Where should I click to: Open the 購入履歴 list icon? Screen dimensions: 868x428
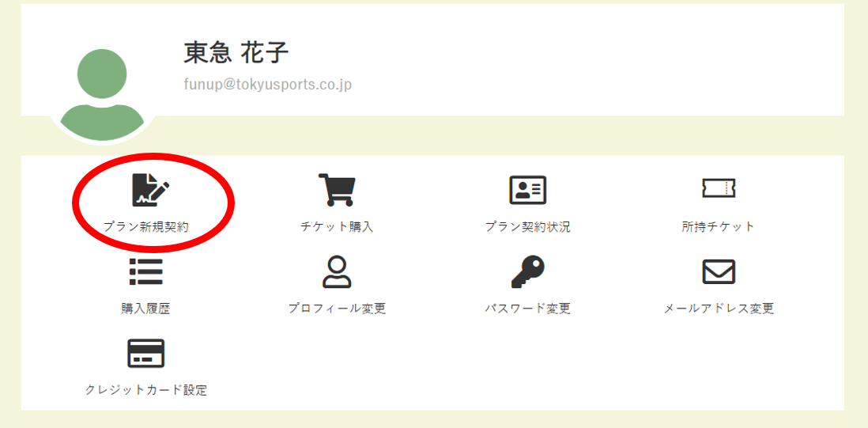point(145,272)
